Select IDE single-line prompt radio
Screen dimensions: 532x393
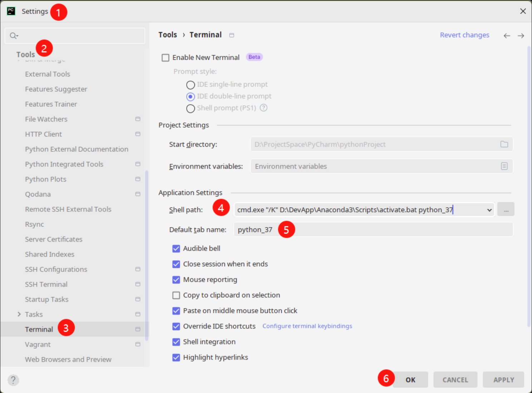point(191,85)
